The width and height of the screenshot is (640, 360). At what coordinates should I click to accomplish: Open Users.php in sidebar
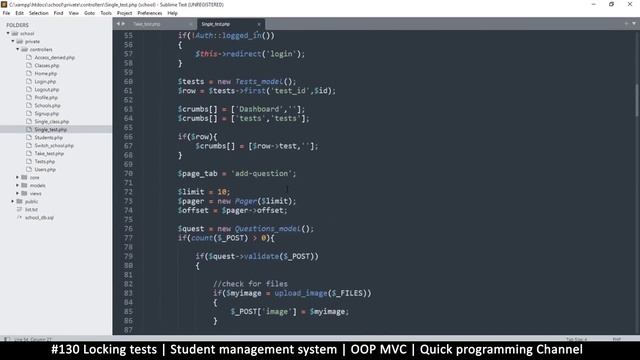(x=45, y=169)
